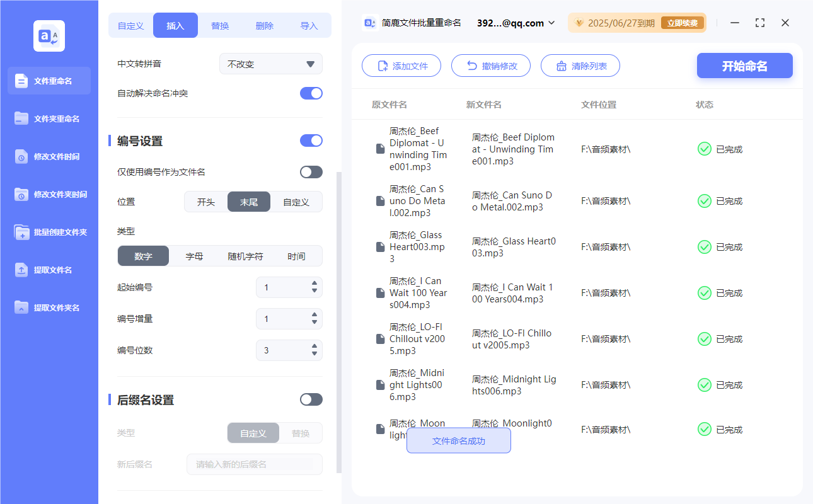This screenshot has width=813, height=504.
Task: Increase 起始编号 with the up stepper
Action: (315, 283)
